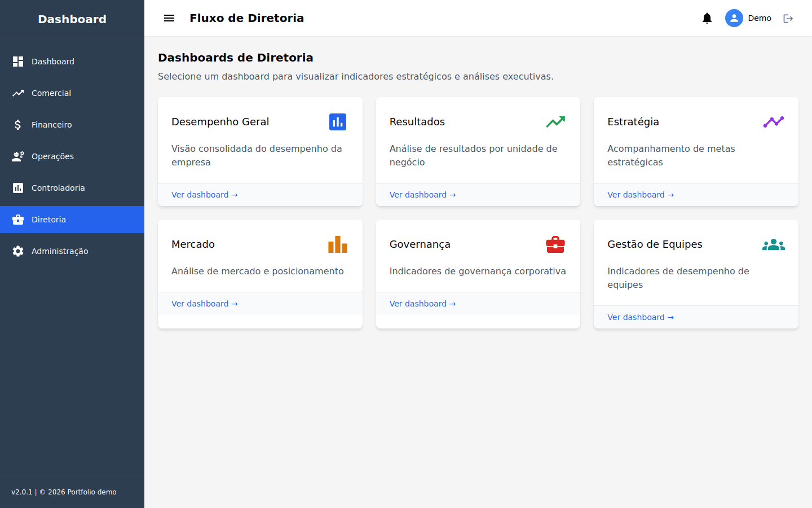Open Administração from the sidebar
This screenshot has height=508, width=812.
[x=72, y=251]
